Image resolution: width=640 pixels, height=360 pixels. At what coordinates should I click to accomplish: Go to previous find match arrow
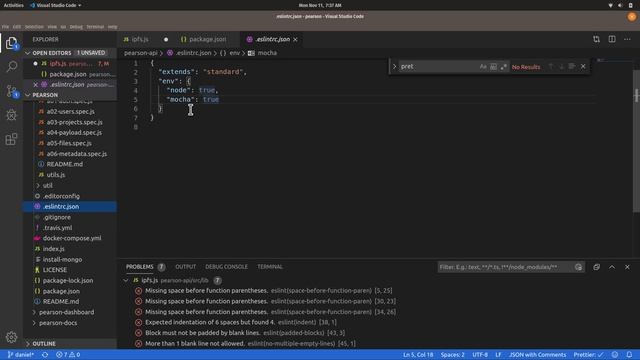tap(551, 67)
